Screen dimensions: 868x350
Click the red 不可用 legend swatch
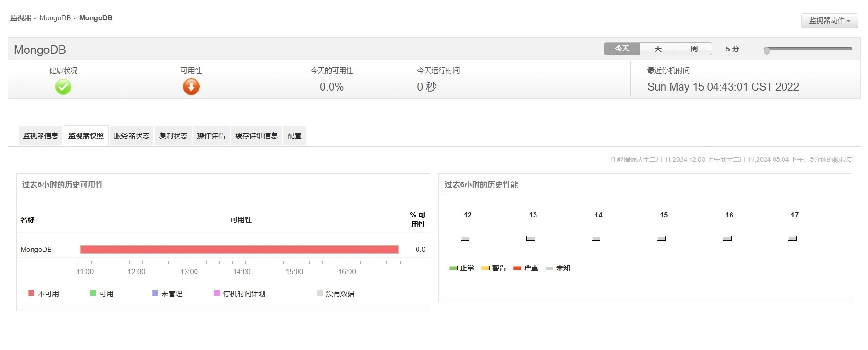tap(31, 293)
